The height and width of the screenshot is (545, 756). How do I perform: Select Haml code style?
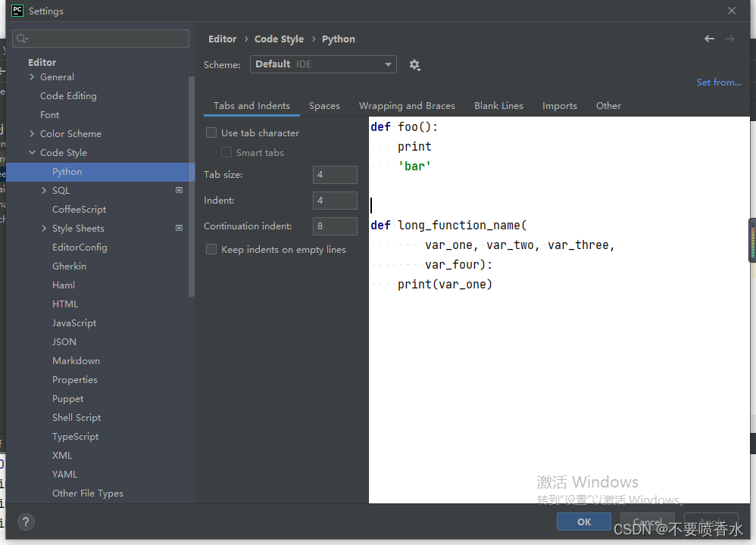(x=64, y=285)
